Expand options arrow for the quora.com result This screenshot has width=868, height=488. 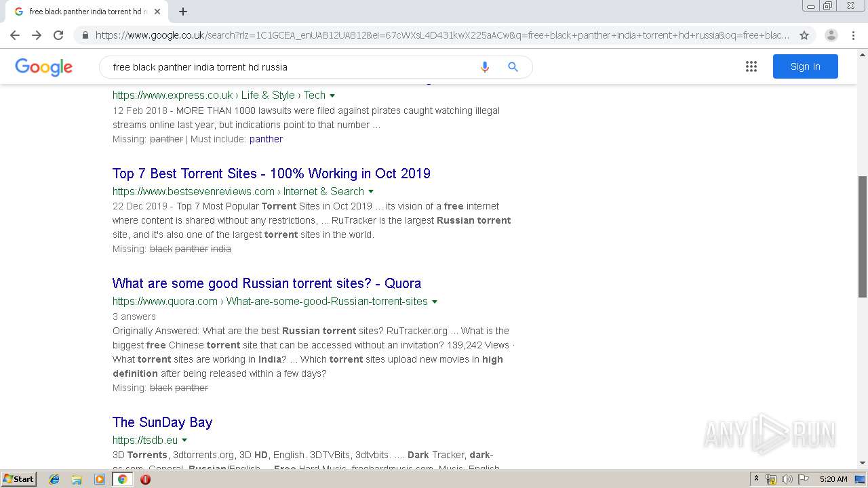(x=435, y=302)
